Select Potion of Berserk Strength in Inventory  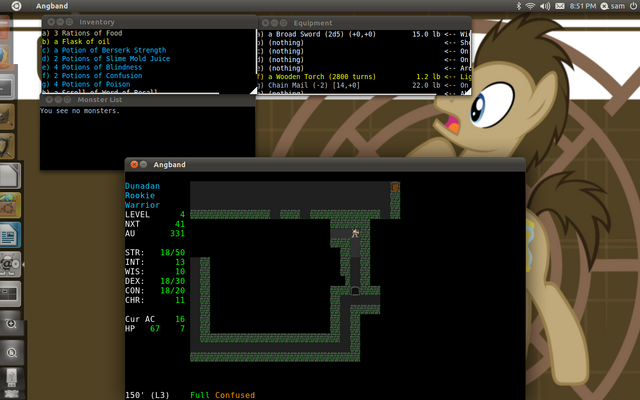[x=104, y=50]
